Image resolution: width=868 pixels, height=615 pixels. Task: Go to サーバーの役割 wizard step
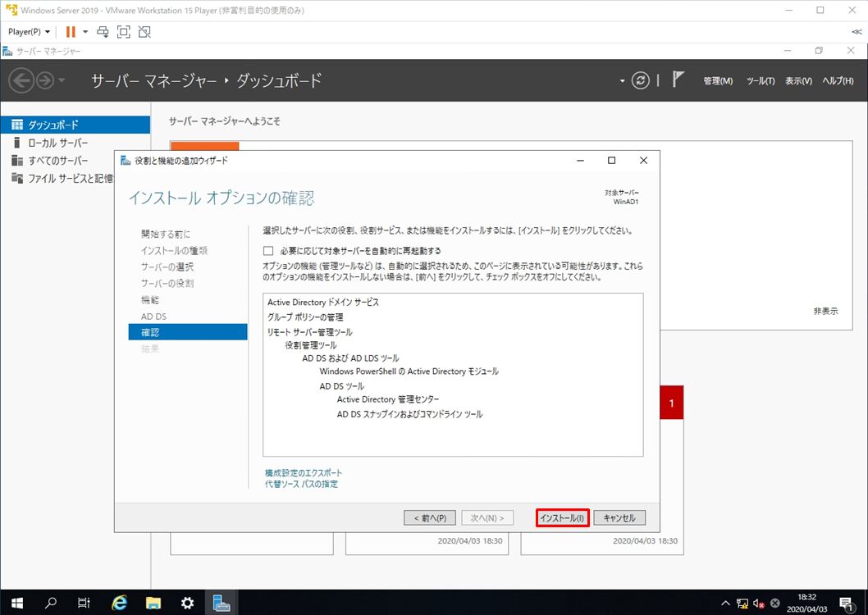(167, 283)
